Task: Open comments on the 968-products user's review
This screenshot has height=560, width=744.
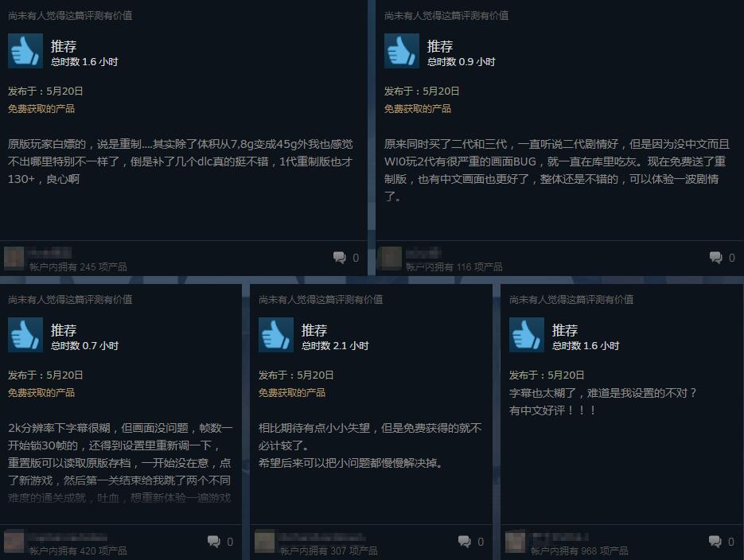Action: 721,542
